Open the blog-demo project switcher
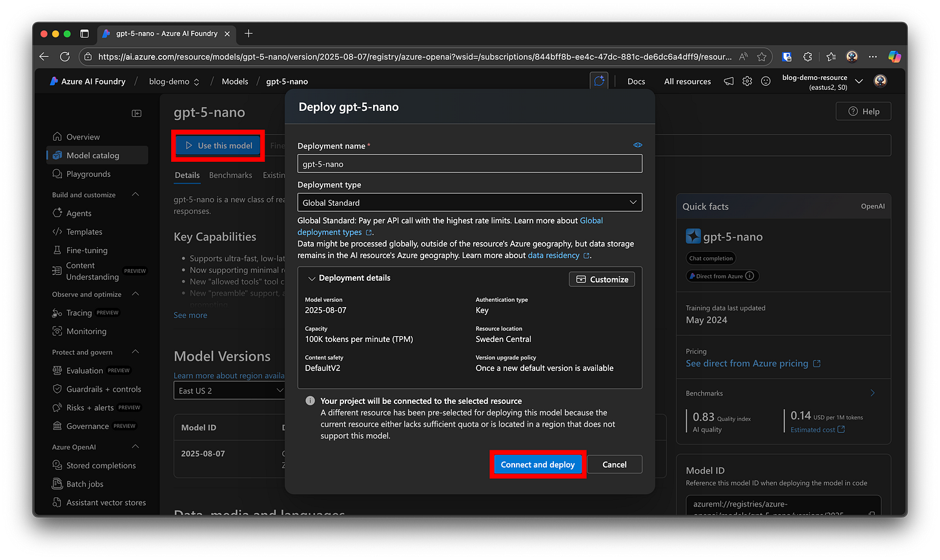This screenshot has width=940, height=560. click(174, 82)
